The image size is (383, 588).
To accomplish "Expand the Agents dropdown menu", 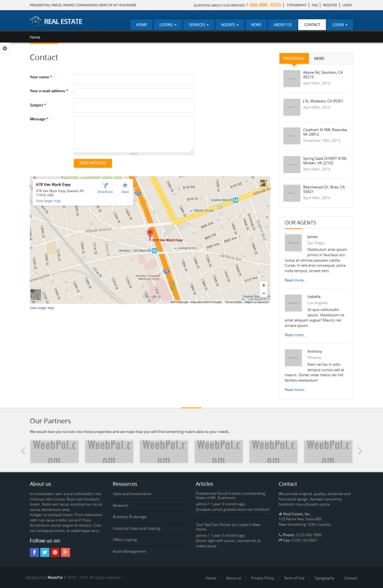I will tap(230, 25).
